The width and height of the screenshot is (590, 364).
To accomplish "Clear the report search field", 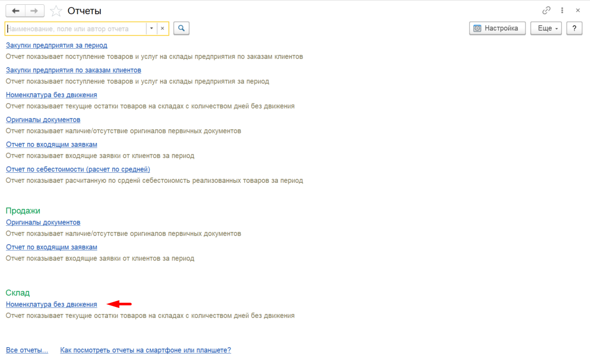I will click(x=163, y=29).
